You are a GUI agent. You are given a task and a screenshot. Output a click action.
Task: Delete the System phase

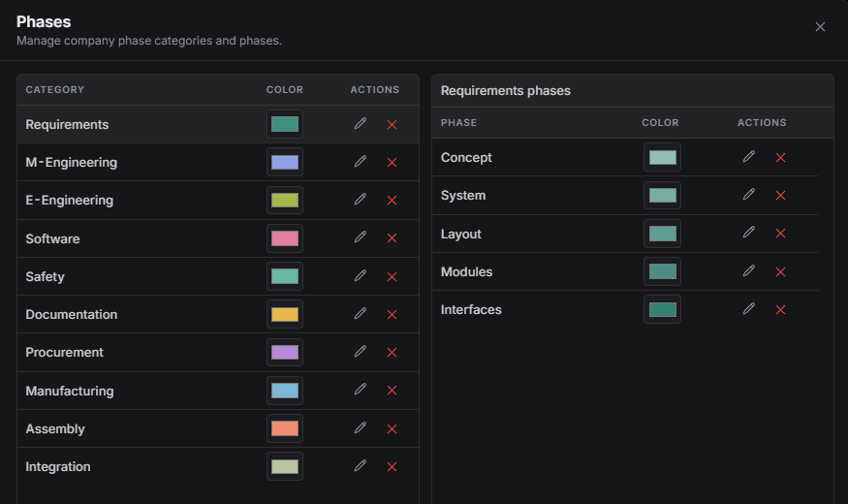(x=780, y=195)
